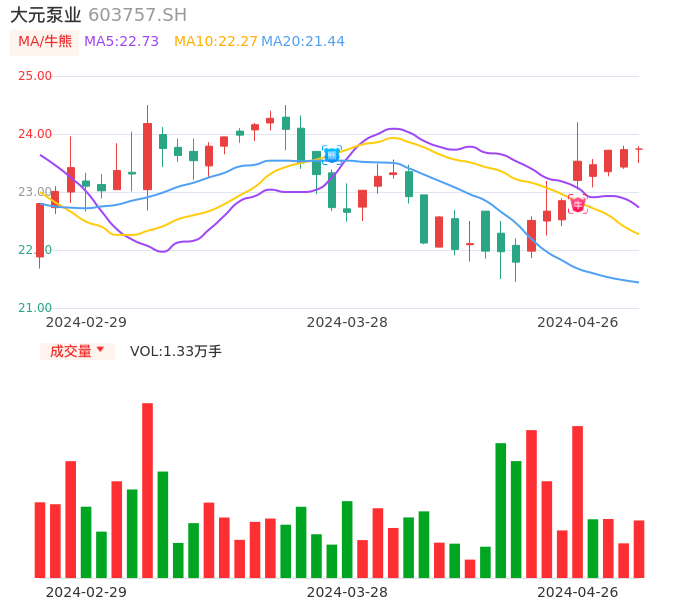Click the blue bear marker on the chart
Screen dimensions: 686x606
pyautogui.click(x=332, y=154)
